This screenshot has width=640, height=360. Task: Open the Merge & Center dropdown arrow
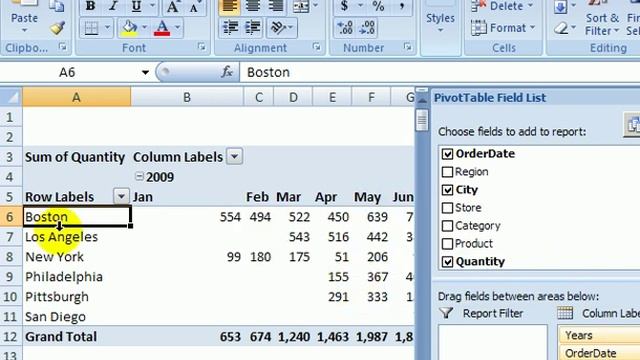pyautogui.click(x=316, y=6)
